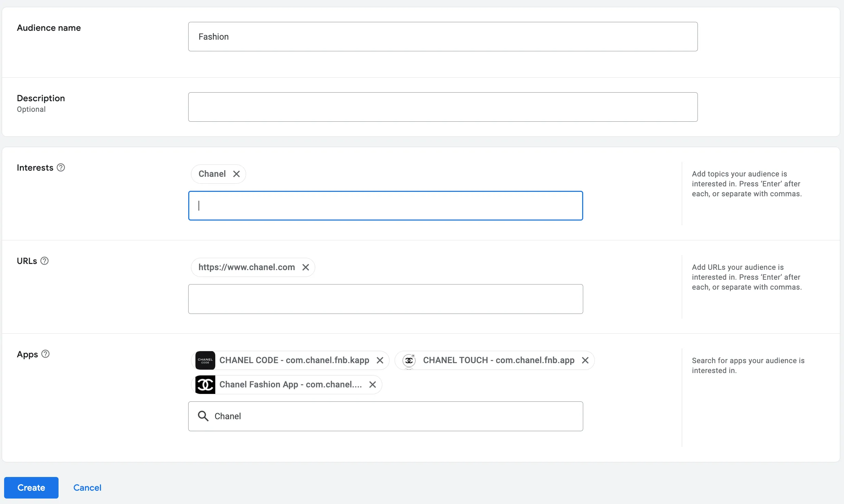This screenshot has width=844, height=504.
Task: Click the Cancel link
Action: [87, 488]
